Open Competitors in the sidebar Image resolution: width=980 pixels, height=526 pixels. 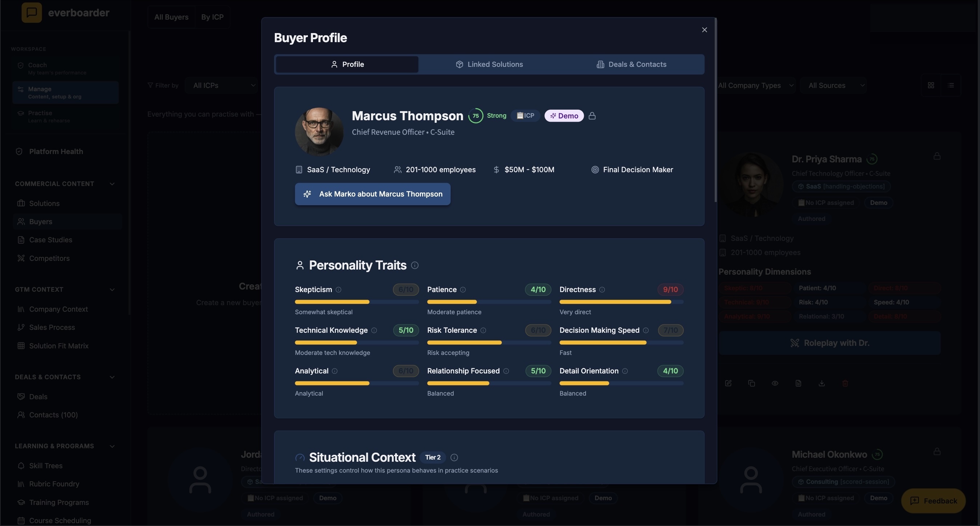click(x=67, y=258)
